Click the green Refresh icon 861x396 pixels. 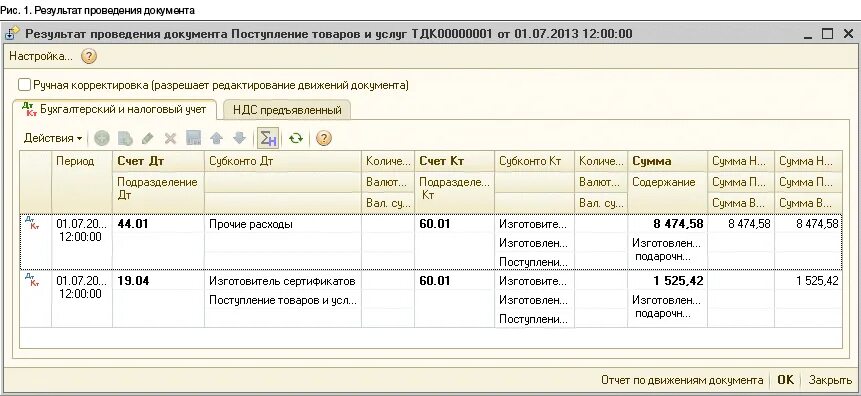click(296, 138)
